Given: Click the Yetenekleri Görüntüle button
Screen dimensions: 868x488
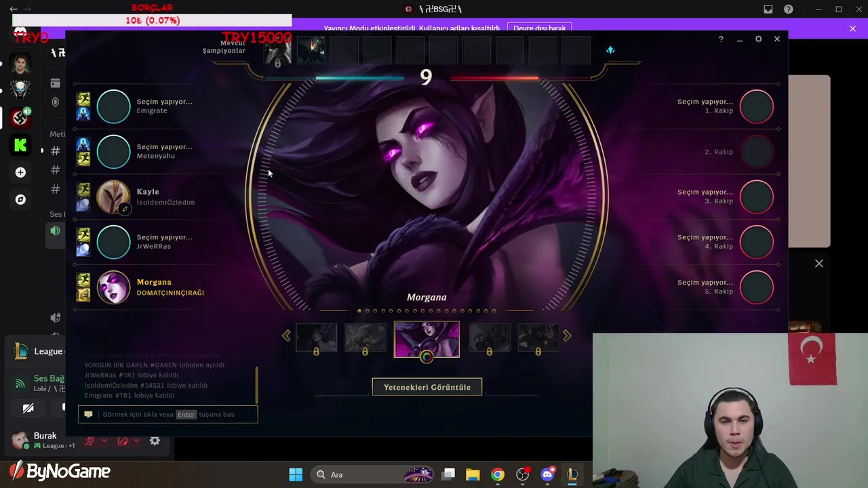Looking at the screenshot, I should [427, 387].
